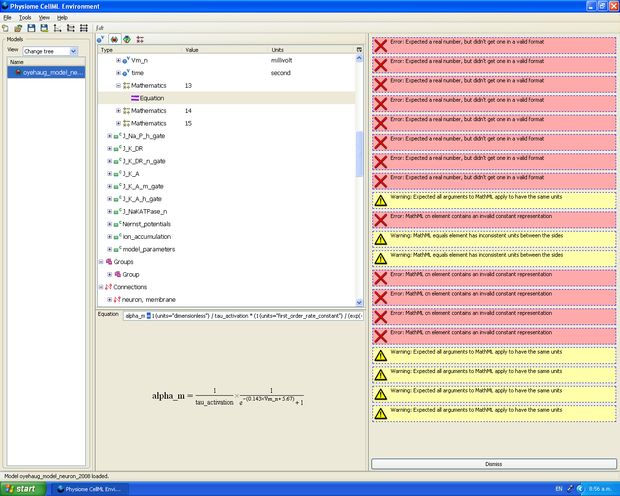
Task: Open a model file via toolbar icon
Action: [x=18, y=28]
